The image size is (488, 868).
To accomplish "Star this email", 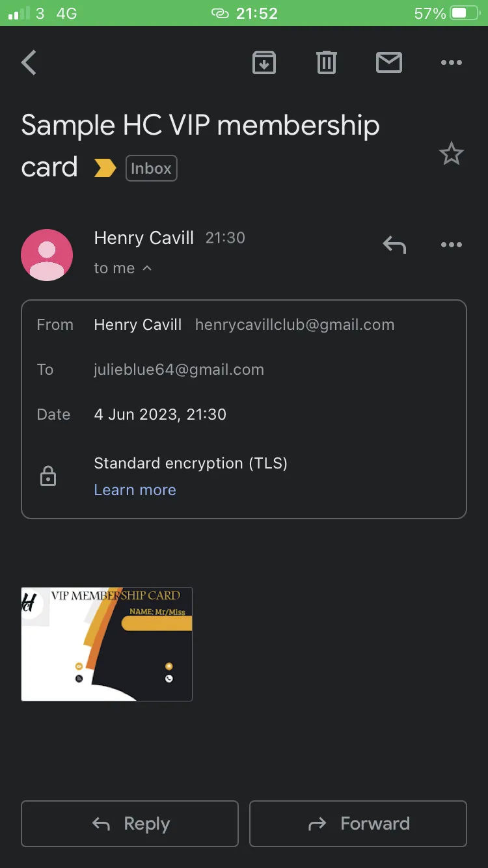I will coord(451,154).
